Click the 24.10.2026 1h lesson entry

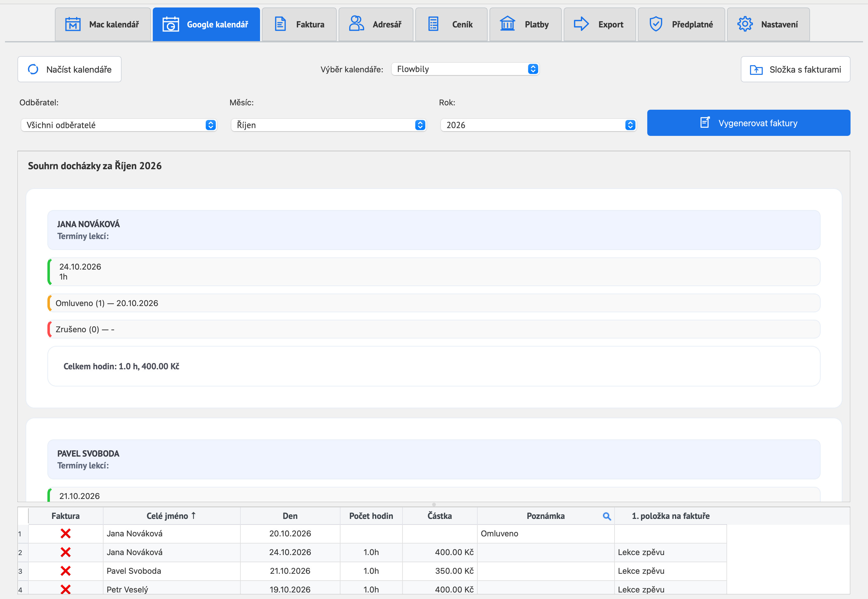434,272
